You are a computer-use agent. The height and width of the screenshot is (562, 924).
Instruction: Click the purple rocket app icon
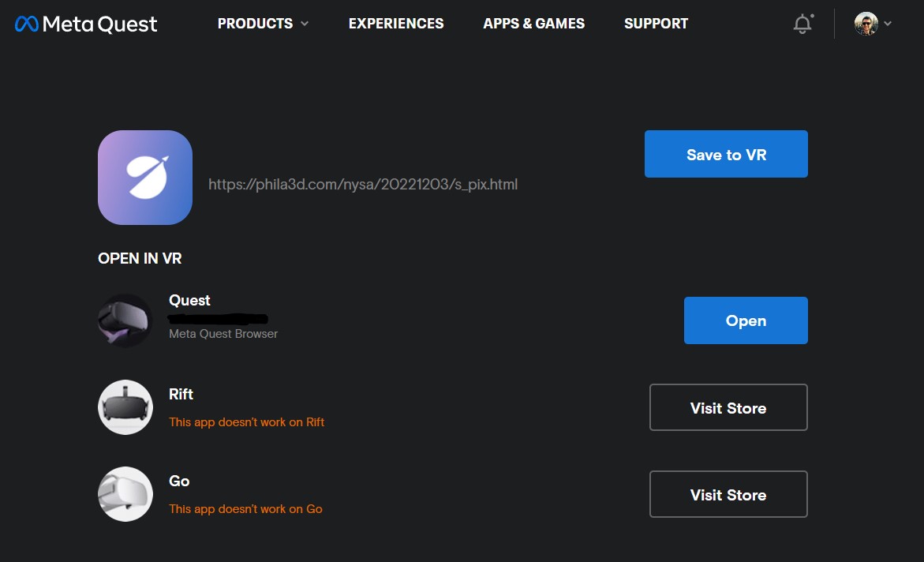pos(145,178)
